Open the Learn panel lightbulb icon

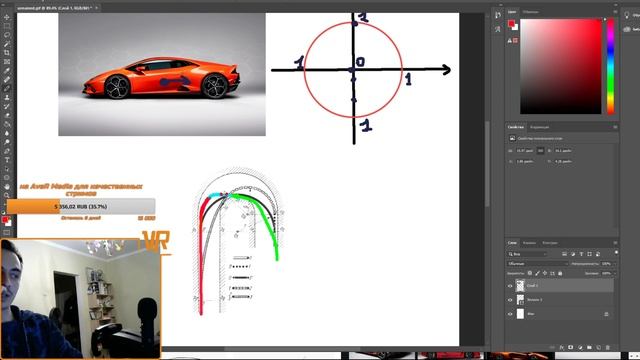click(x=627, y=15)
